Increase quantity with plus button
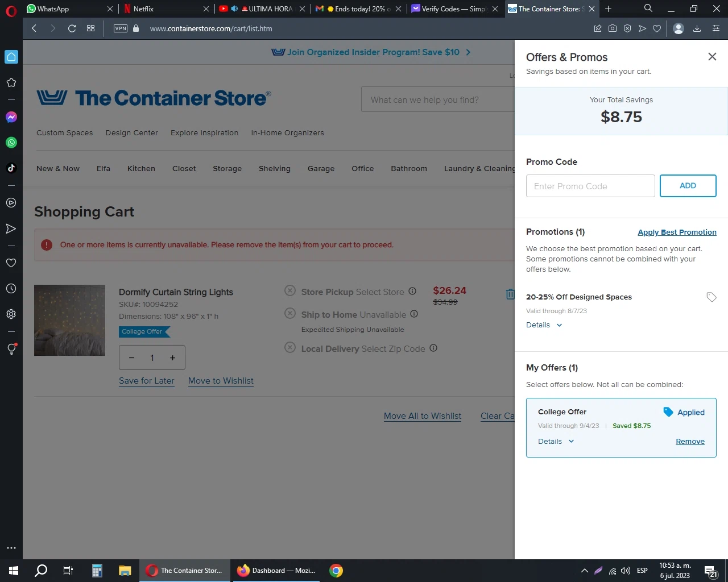 point(173,357)
